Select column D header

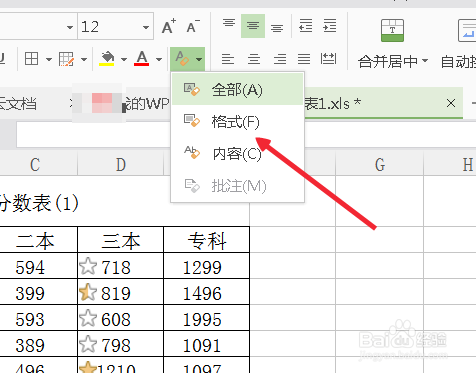[121, 164]
